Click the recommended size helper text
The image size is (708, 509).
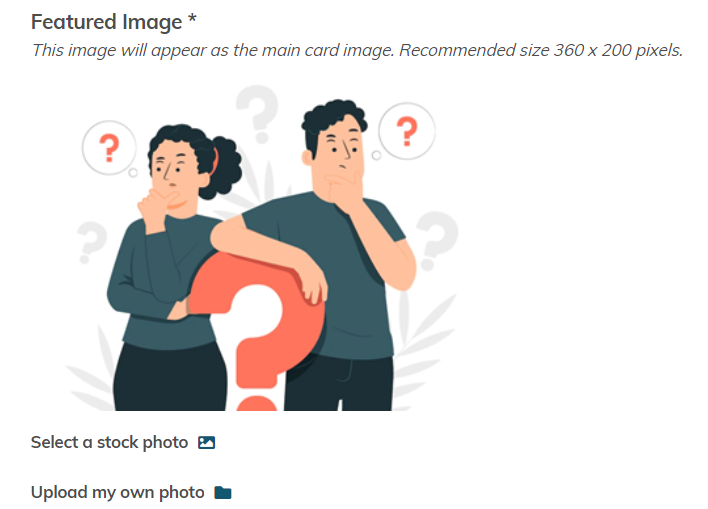tap(357, 50)
